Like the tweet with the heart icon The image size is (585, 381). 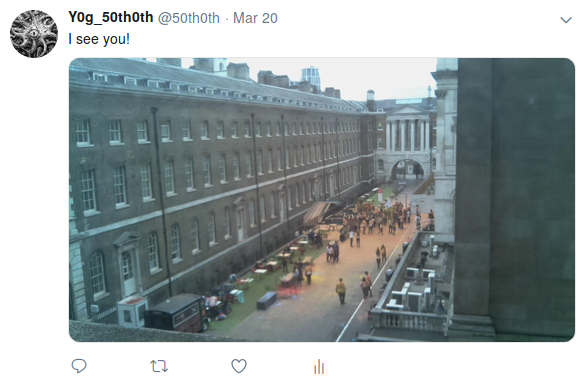point(239,366)
